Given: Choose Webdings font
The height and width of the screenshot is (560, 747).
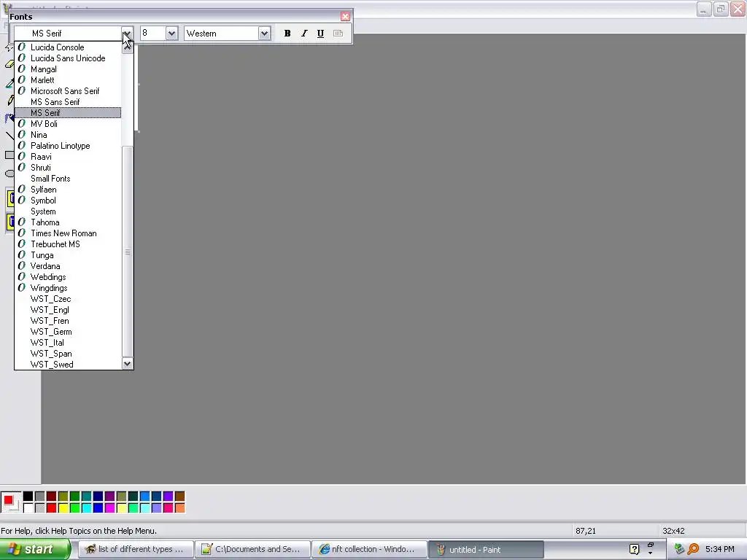Looking at the screenshot, I should pyautogui.click(x=68, y=277).
